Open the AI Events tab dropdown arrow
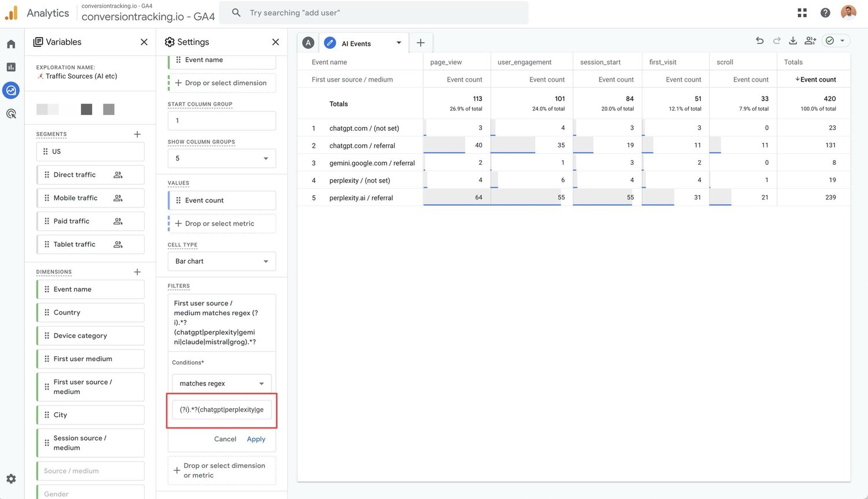868x499 pixels. click(399, 43)
